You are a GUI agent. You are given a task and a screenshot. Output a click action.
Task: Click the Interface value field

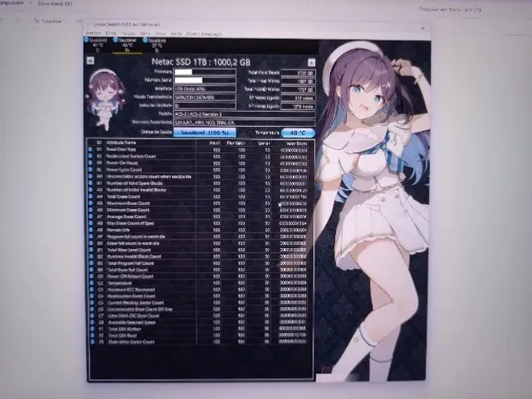pos(205,89)
